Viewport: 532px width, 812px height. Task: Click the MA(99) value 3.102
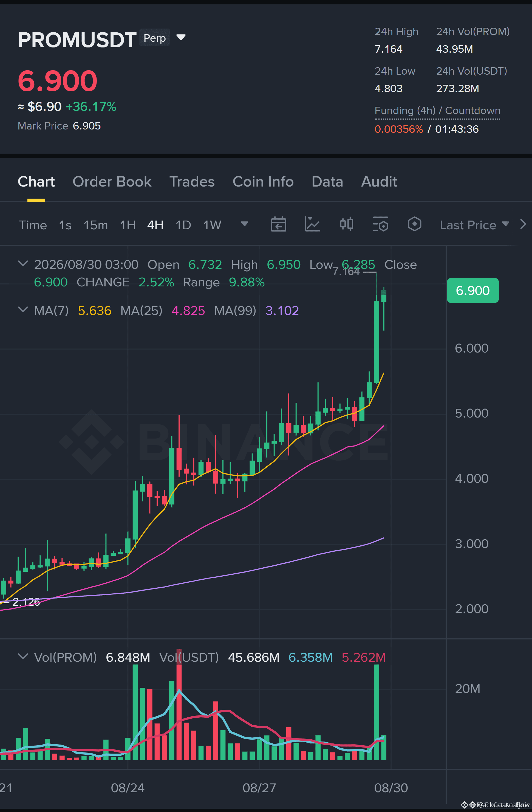tap(282, 311)
